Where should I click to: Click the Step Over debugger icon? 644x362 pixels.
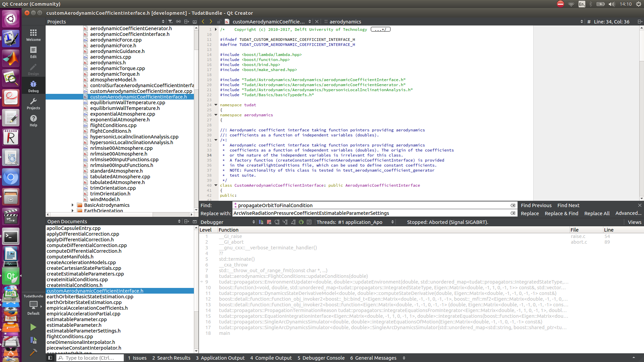tap(277, 222)
